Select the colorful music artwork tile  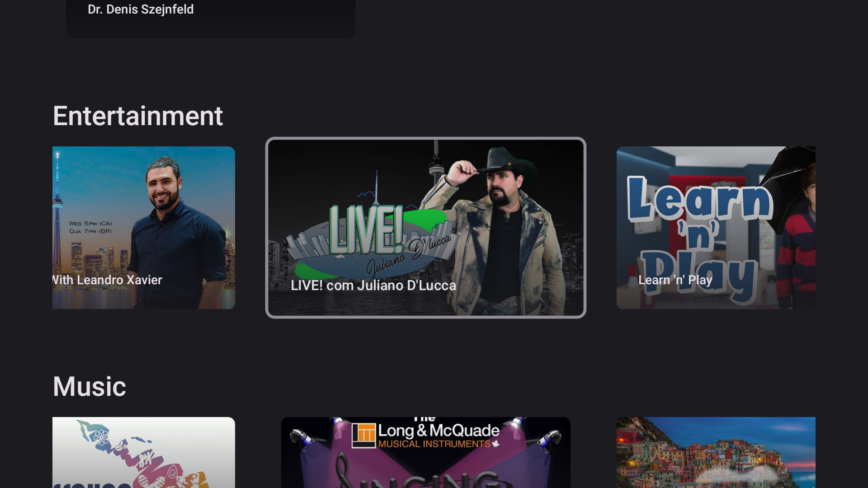pos(143,452)
